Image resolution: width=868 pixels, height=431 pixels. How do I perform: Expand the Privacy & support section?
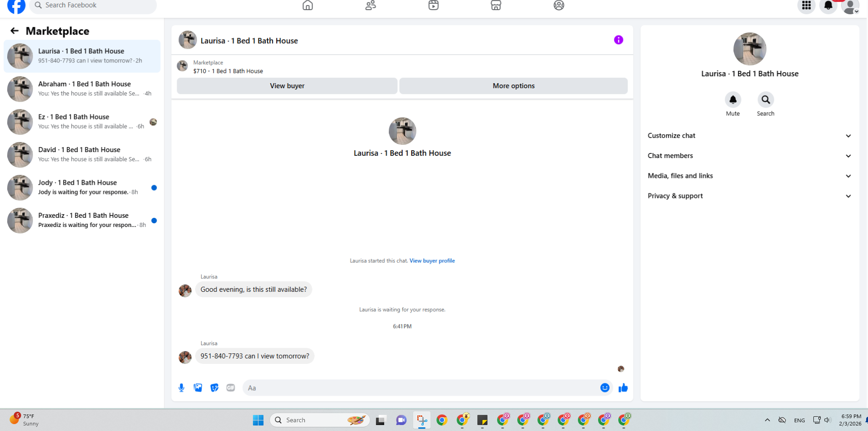click(750, 196)
